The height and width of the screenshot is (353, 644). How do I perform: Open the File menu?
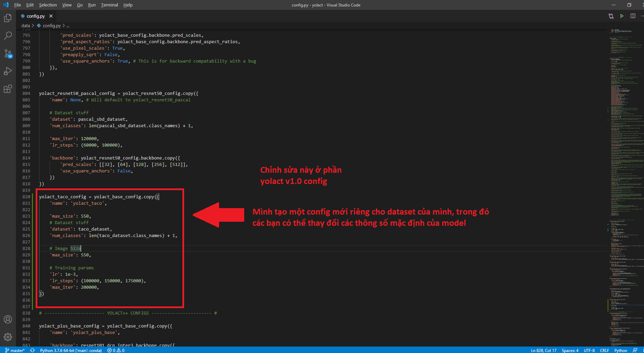(x=18, y=5)
